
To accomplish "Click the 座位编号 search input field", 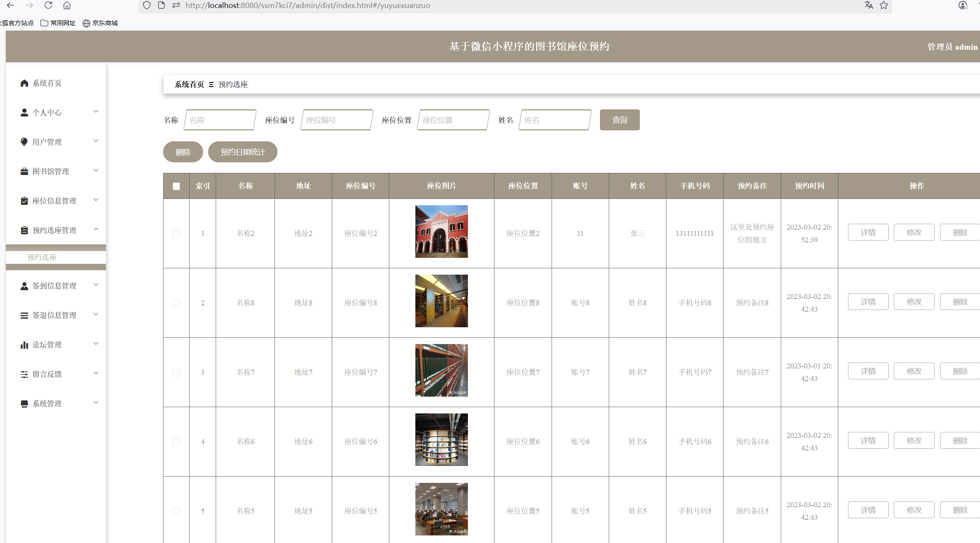I will coord(336,120).
